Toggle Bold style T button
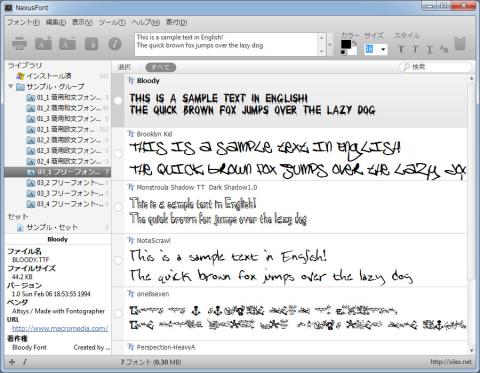Screen dimensions: 480x373 401,50
